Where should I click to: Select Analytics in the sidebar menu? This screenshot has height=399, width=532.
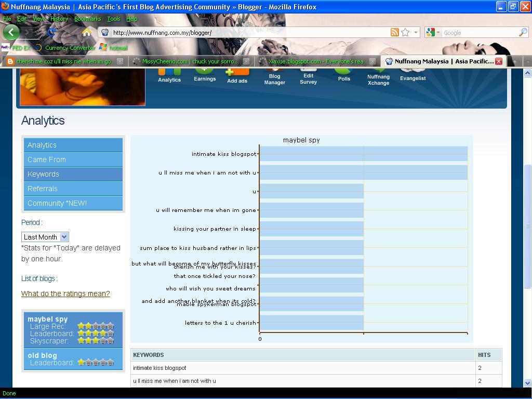point(73,145)
